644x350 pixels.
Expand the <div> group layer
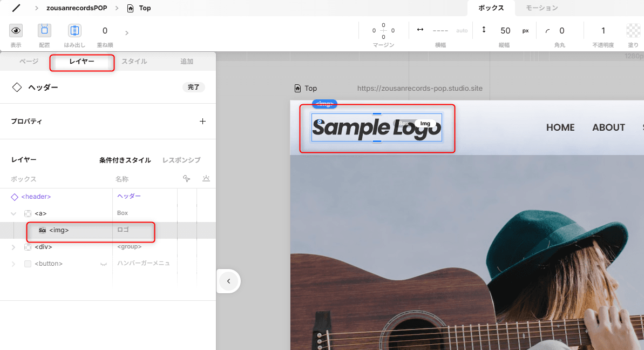(x=14, y=247)
